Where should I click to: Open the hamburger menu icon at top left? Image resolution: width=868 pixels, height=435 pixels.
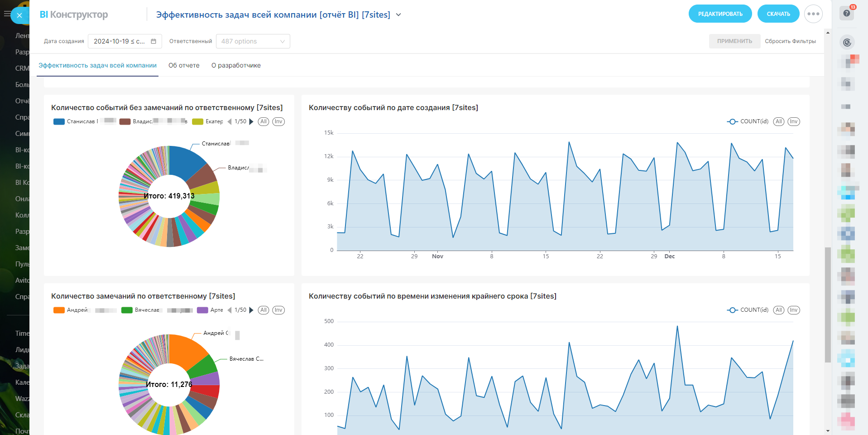tap(6, 14)
